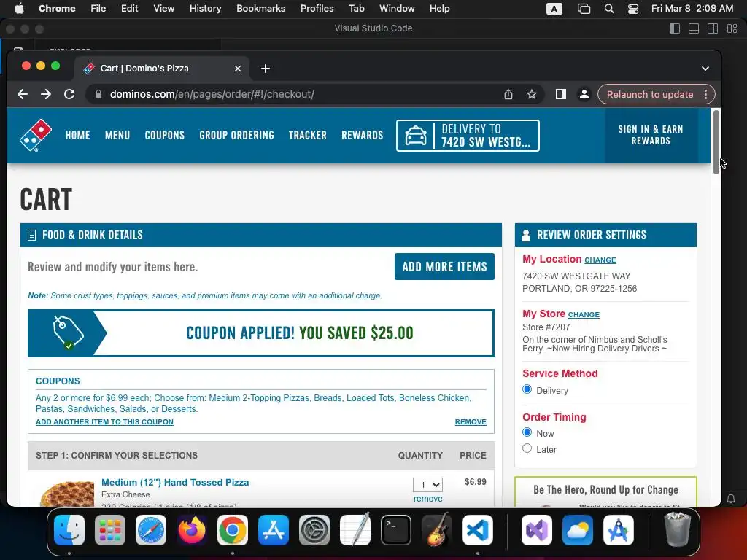747x560 pixels.
Task: Bookmark this page with the star icon
Action: tap(532, 94)
